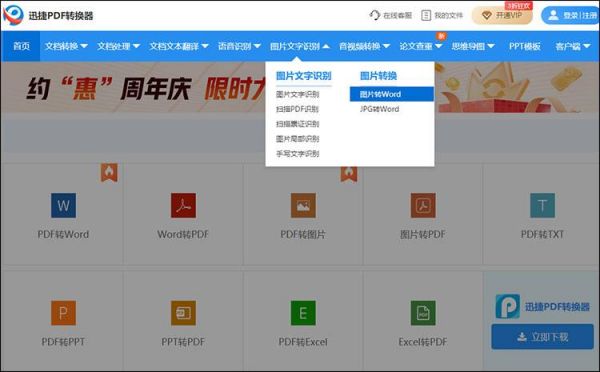Viewport: 600px width, 372px height.
Task: Click the orange new badge above 论文查重
Action: 441,36
